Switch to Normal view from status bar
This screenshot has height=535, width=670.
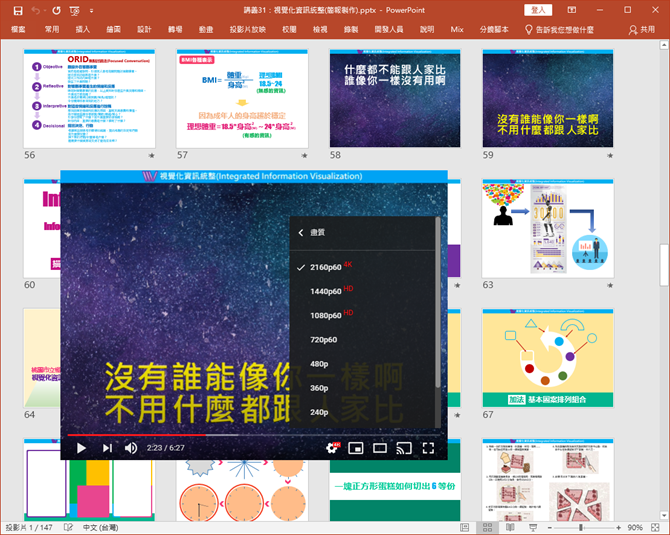pos(464,528)
